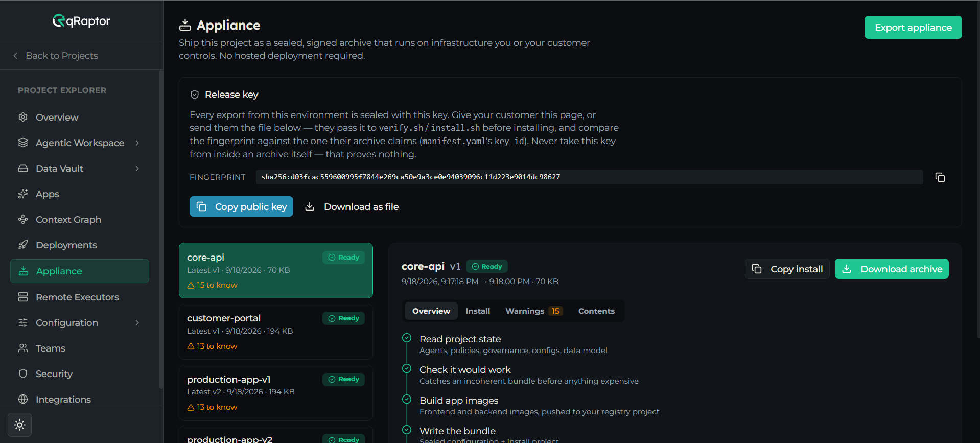Click Copy install button
Screen dimensions: 980x443
pos(787,269)
